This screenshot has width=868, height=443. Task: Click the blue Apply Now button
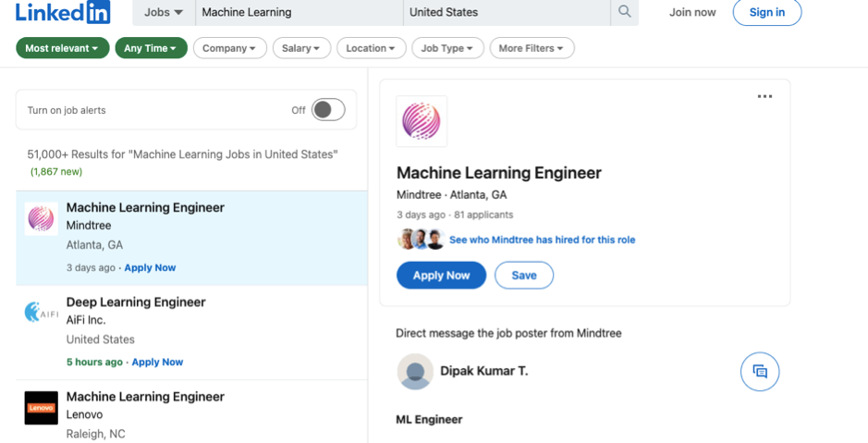(x=441, y=276)
